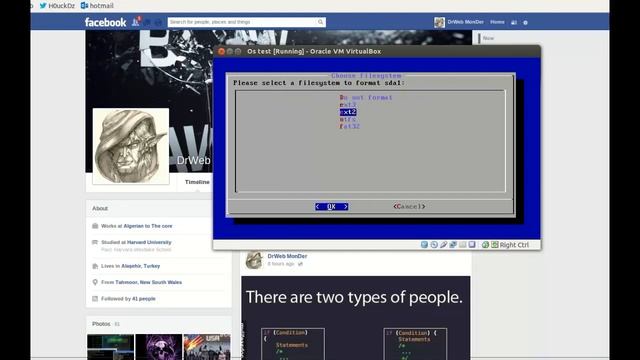Open the Twitter H0uckDz bookmark

[57, 6]
